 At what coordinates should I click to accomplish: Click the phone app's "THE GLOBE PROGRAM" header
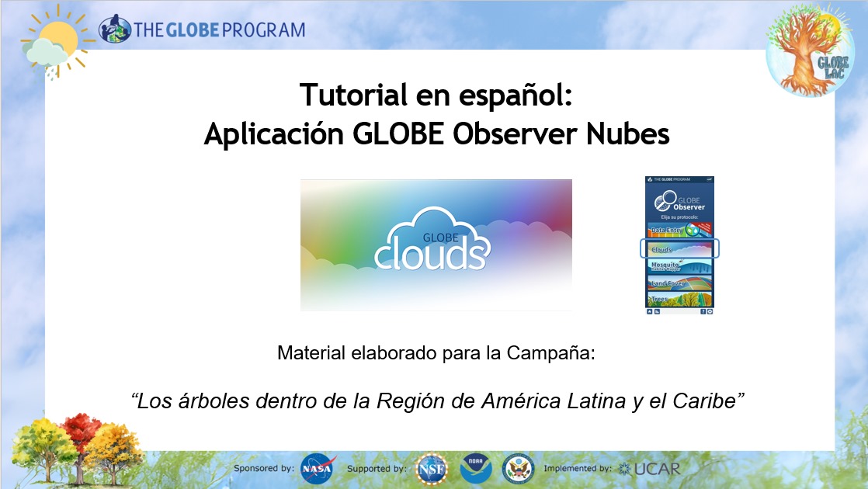tap(672, 179)
